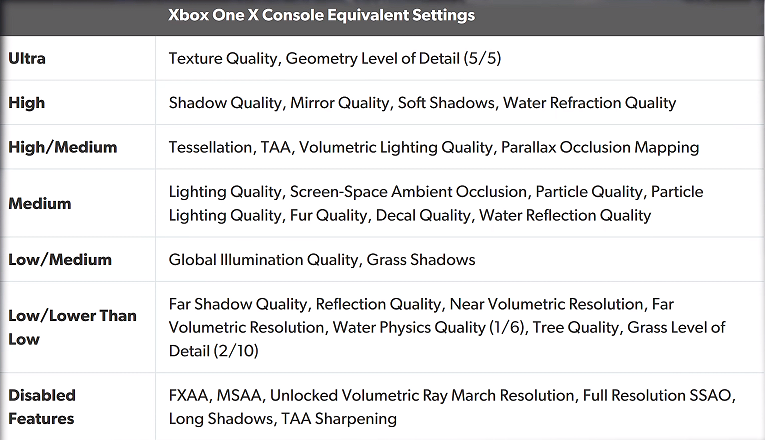765x440 pixels.
Task: Select the Ultra row label
Action: pyautogui.click(x=27, y=59)
